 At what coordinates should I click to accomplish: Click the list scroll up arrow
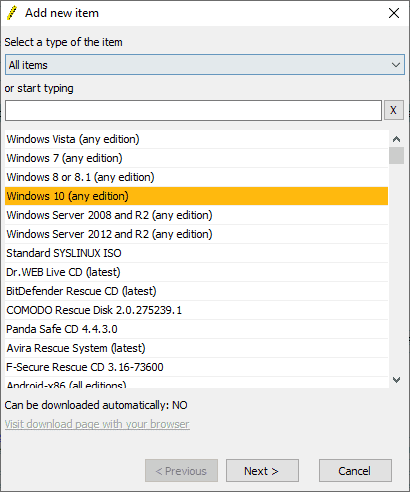point(396,139)
